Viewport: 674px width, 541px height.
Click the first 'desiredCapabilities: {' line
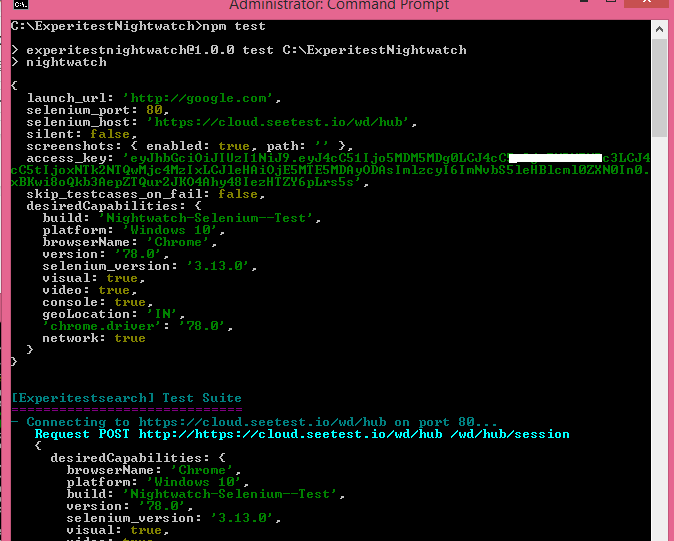click(x=113, y=206)
